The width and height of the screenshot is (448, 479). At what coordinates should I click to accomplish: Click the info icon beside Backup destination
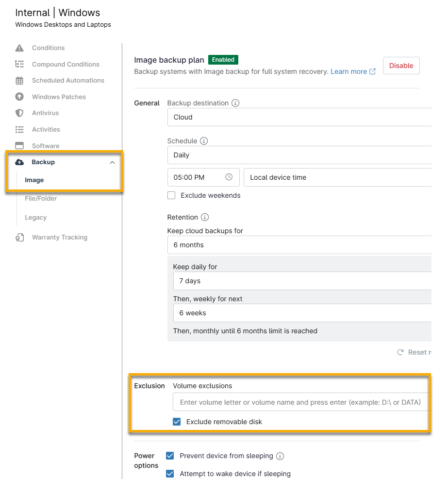[x=235, y=103]
